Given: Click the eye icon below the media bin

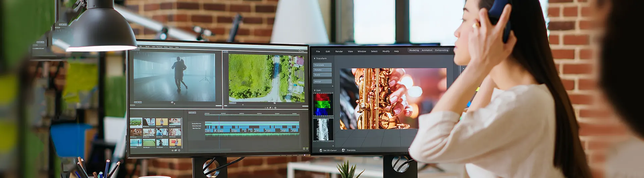Looking at the screenshot, I should pyautogui.click(x=173, y=150).
